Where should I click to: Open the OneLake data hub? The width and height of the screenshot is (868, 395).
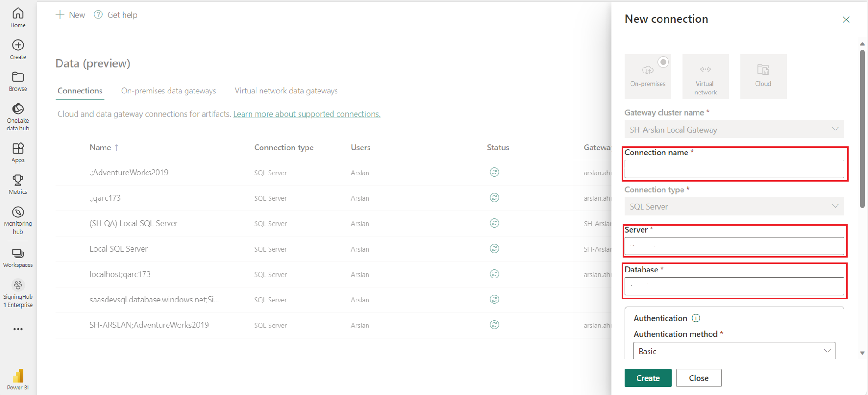(18, 117)
